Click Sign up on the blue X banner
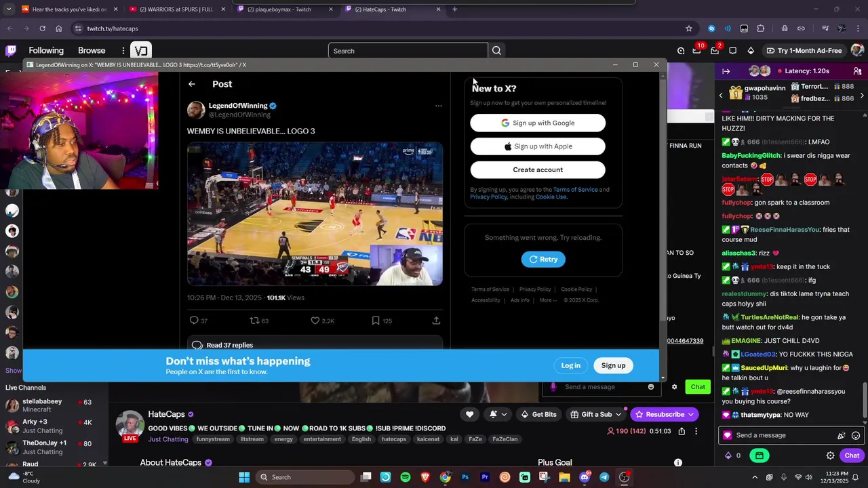 [613, 365]
